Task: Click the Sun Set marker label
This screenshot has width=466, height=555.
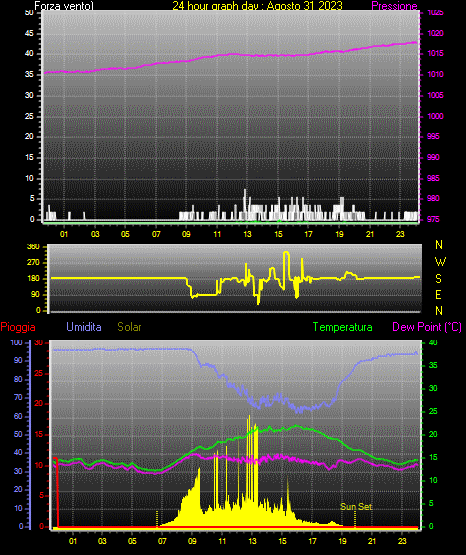Action: point(356,507)
